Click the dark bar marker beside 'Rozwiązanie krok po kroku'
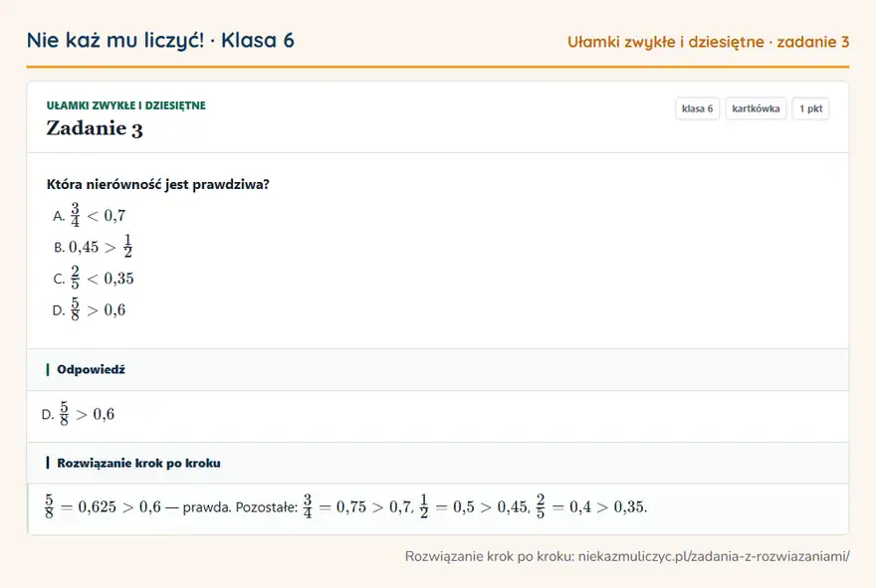This screenshot has height=588, width=876. pos(48,463)
